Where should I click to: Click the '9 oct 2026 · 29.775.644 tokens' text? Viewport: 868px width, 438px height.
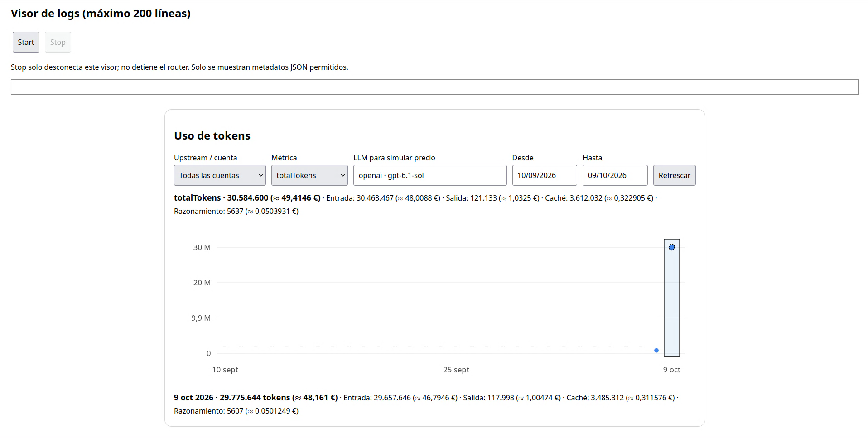point(232,398)
